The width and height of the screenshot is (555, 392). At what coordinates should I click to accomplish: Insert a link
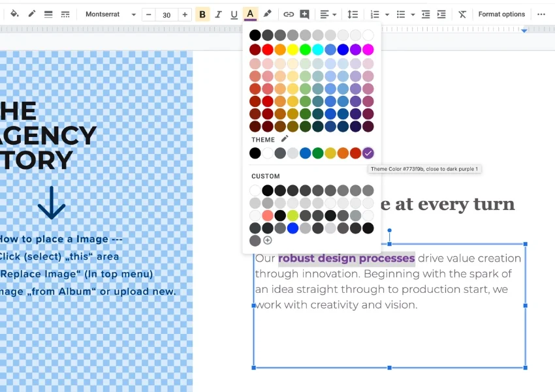click(x=289, y=14)
